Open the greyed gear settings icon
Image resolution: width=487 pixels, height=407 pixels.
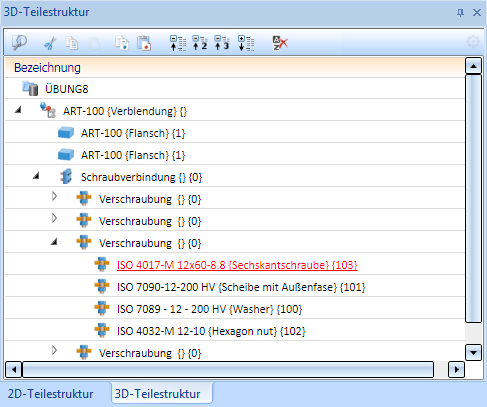[x=473, y=42]
